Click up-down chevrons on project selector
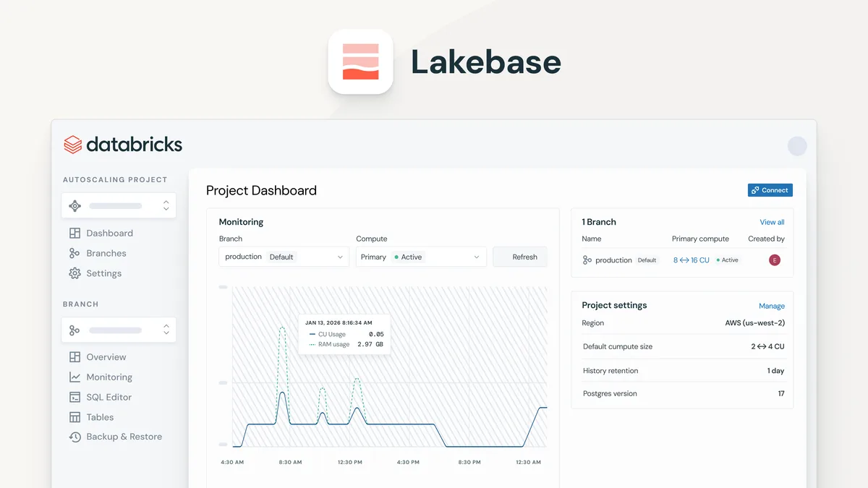 166,206
